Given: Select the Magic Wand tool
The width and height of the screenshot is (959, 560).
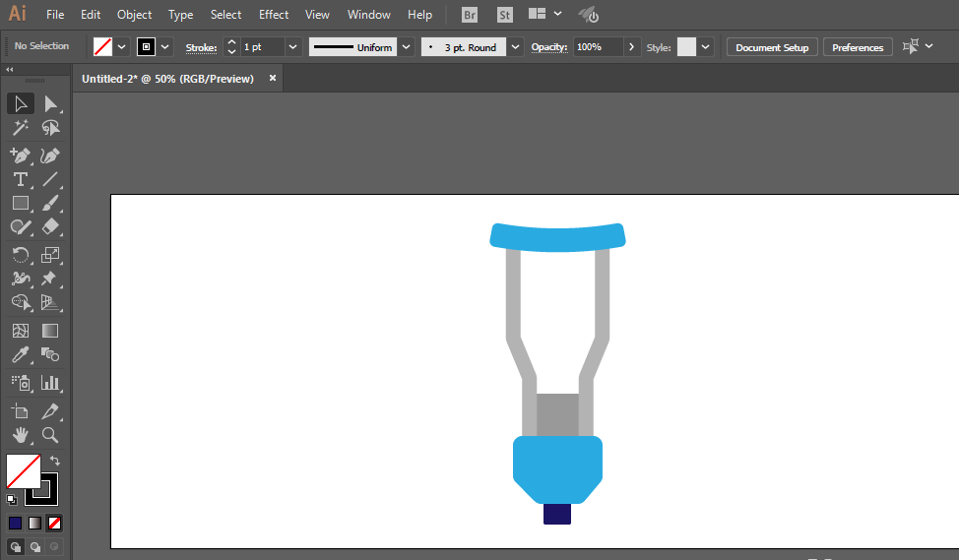Looking at the screenshot, I should [20, 128].
